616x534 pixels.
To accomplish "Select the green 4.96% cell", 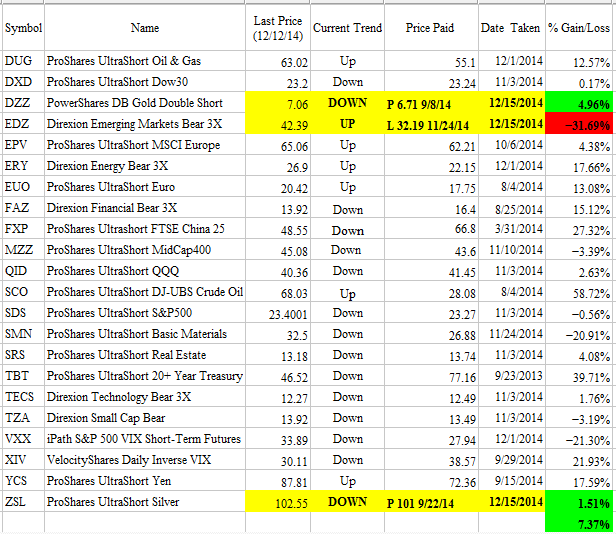I will 579,103.
